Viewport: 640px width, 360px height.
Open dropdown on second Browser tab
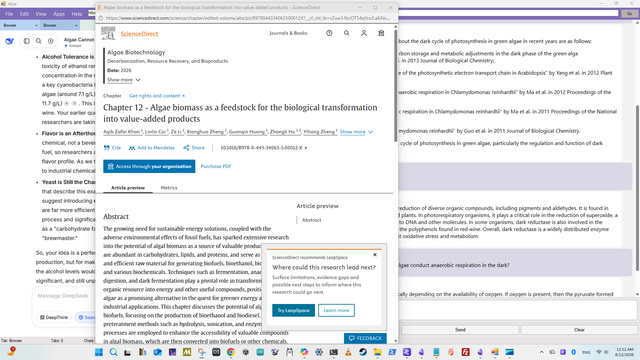tap(76, 25)
